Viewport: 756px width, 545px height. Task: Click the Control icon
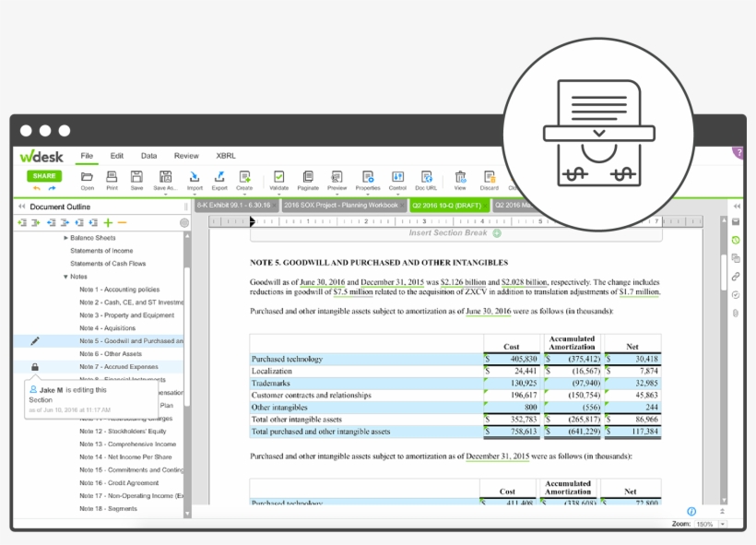click(x=397, y=176)
